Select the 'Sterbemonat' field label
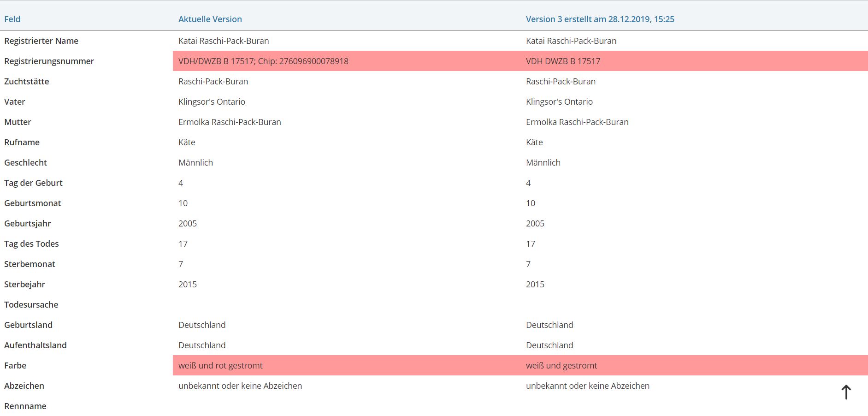This screenshot has width=868, height=416. click(x=30, y=264)
